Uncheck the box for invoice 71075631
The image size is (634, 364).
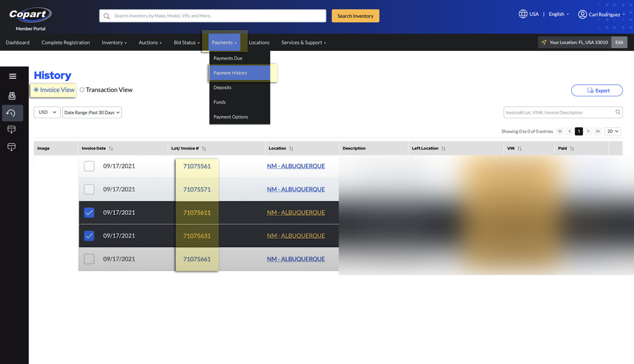[89, 236]
